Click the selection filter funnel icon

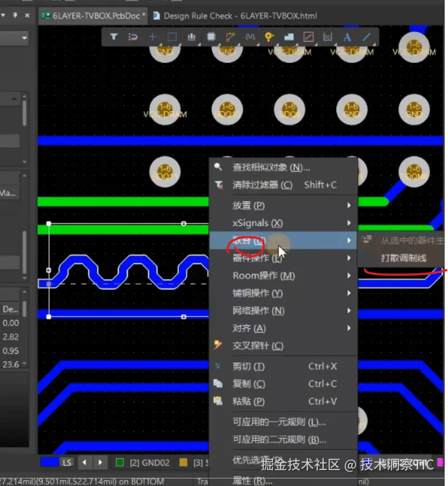point(113,37)
